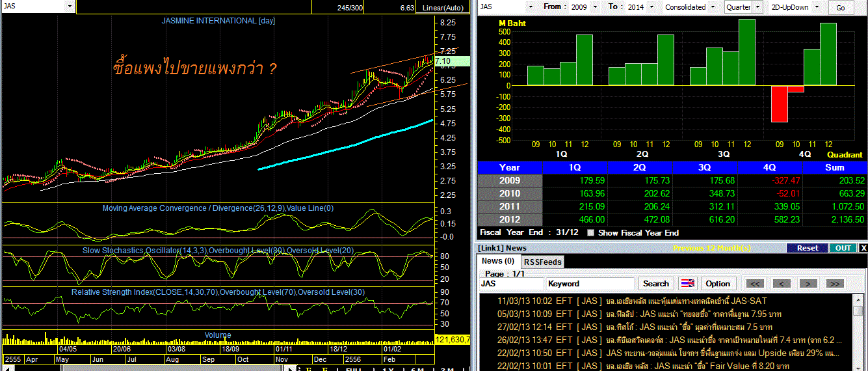The height and width of the screenshot is (371, 868).
Task: Click the Volume panel title
Action: (218, 335)
